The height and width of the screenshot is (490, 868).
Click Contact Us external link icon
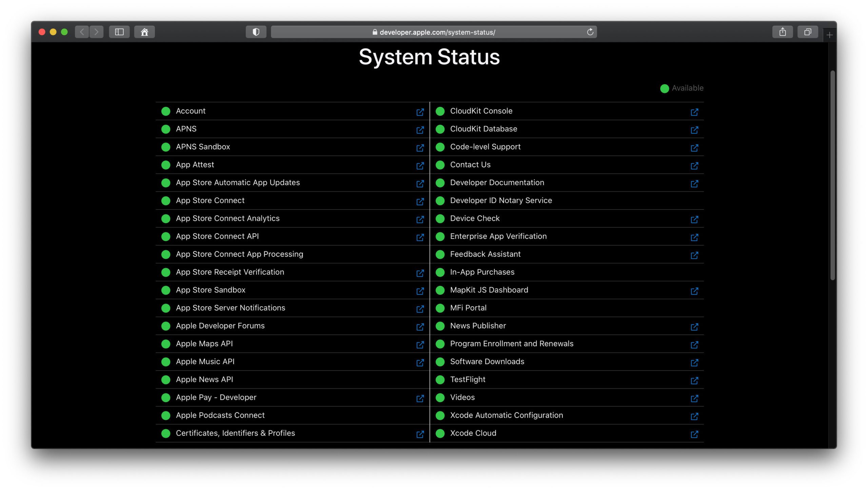point(694,166)
